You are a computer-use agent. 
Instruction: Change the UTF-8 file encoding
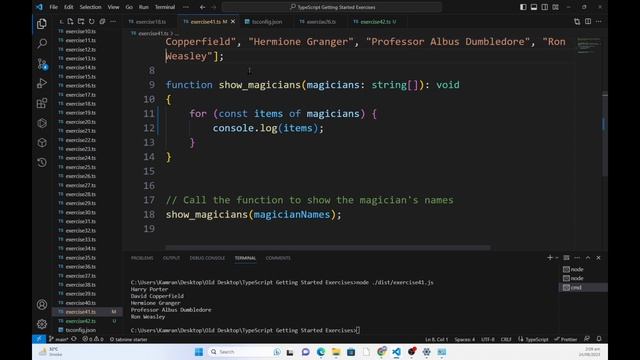coord(488,339)
